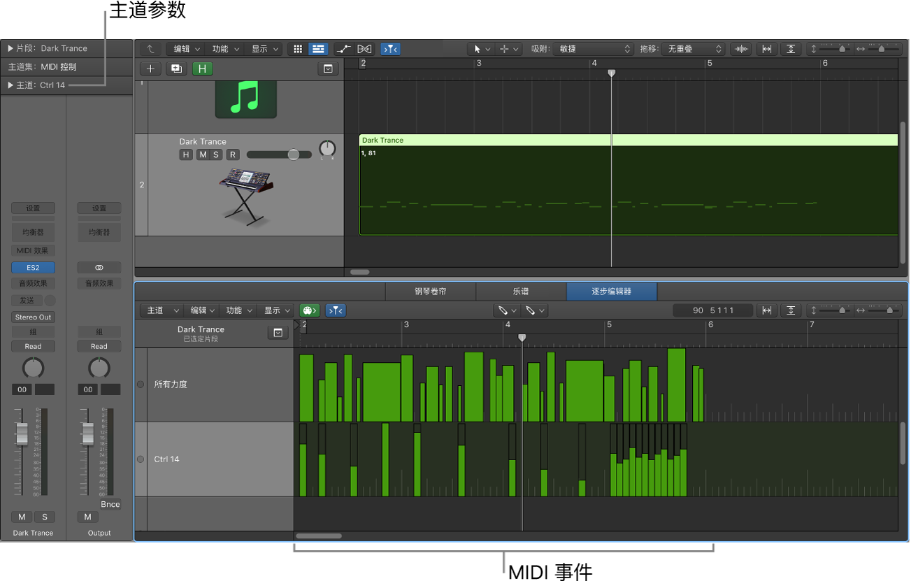Adjust the Dark Trance track volume slider
The width and height of the screenshot is (911, 588).
pyautogui.click(x=279, y=155)
